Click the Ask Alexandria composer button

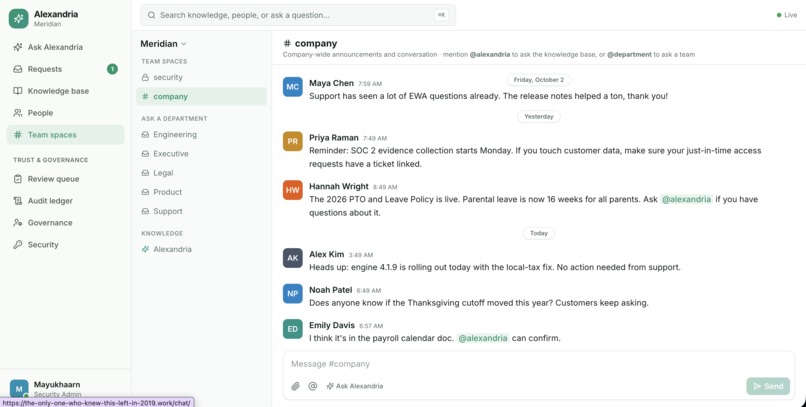coord(355,386)
